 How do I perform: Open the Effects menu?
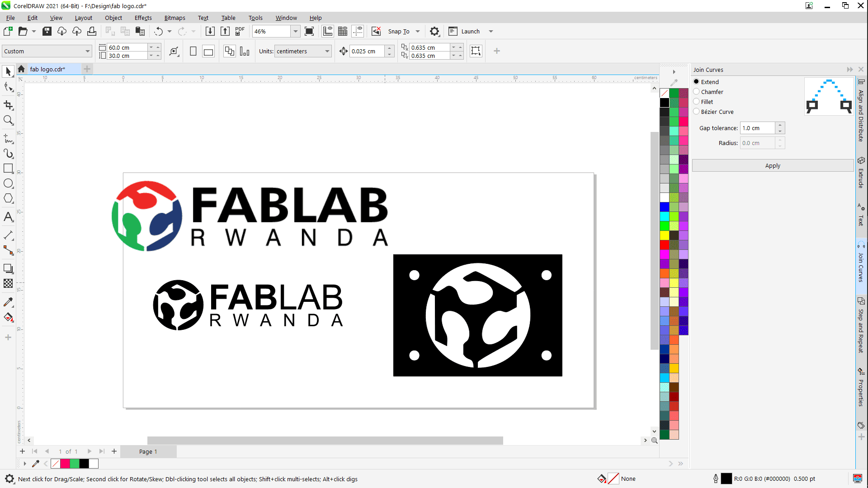[143, 18]
